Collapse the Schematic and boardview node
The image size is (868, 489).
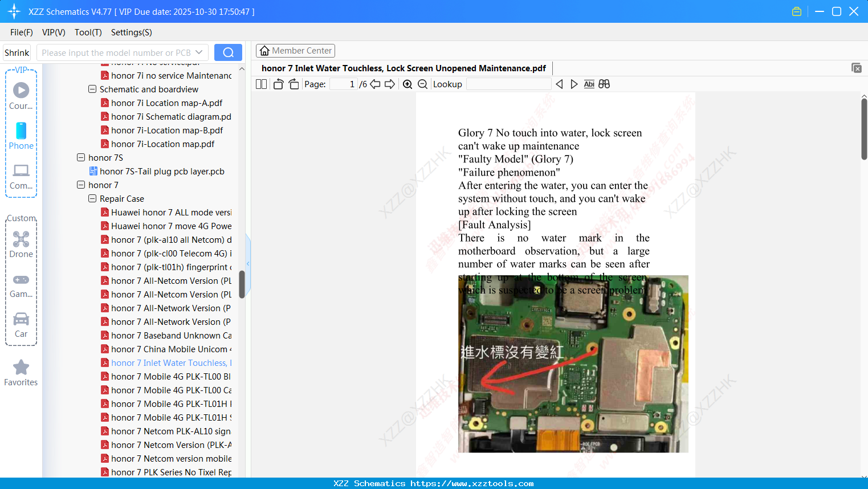click(x=92, y=89)
